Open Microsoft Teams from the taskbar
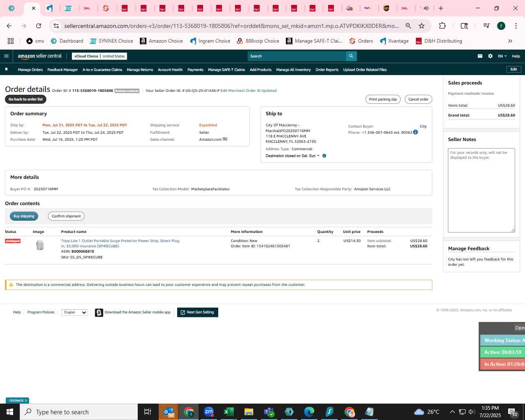525x420 pixels. click(x=269, y=412)
